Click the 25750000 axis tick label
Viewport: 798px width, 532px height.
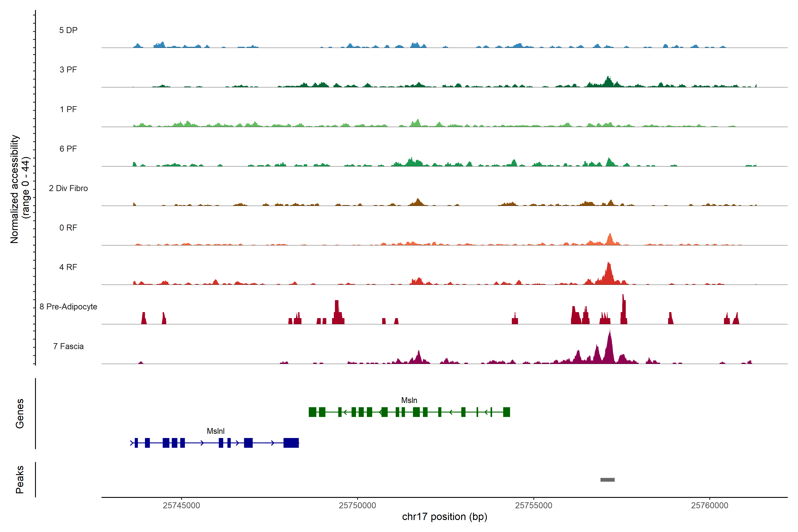[358, 506]
